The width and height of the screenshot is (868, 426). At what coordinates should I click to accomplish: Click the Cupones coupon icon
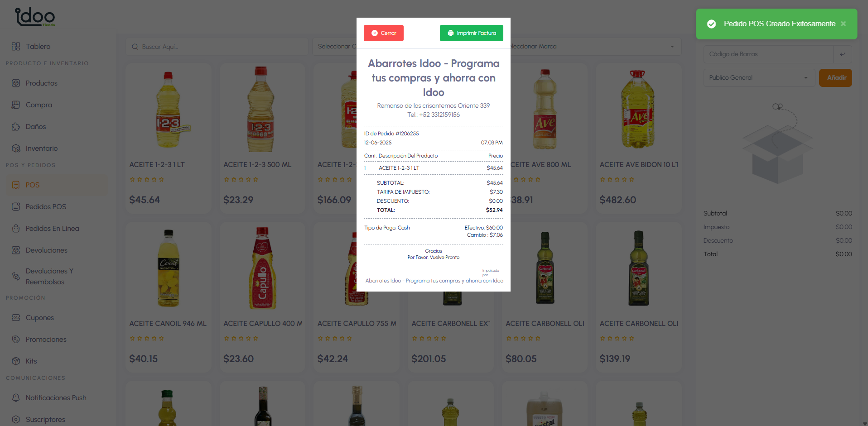click(x=16, y=317)
